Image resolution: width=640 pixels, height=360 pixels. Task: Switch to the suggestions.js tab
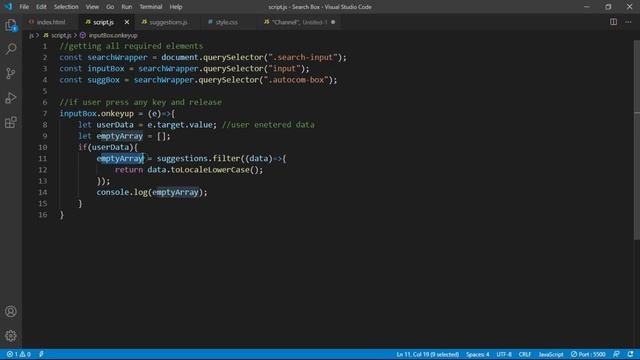click(x=168, y=22)
